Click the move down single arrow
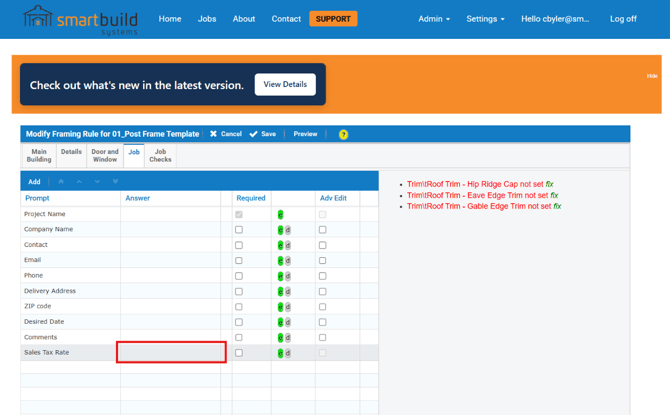This screenshot has width=670, height=415. (97, 182)
